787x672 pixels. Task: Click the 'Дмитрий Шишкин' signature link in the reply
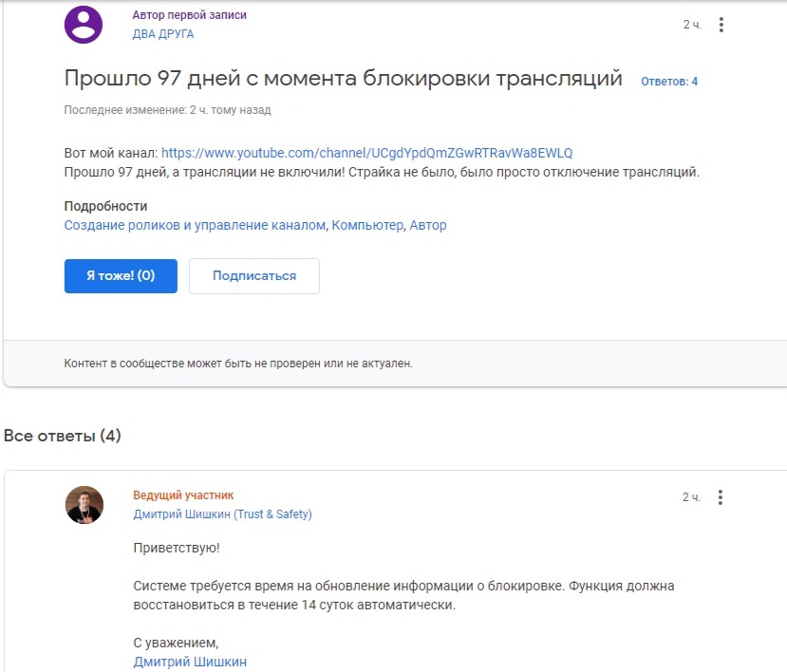coord(190,662)
